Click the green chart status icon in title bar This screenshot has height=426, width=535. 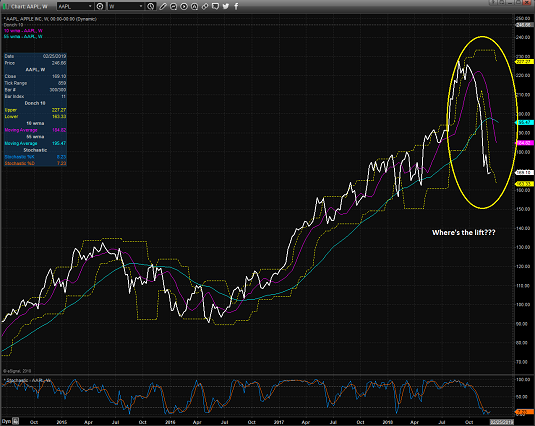click(5, 6)
